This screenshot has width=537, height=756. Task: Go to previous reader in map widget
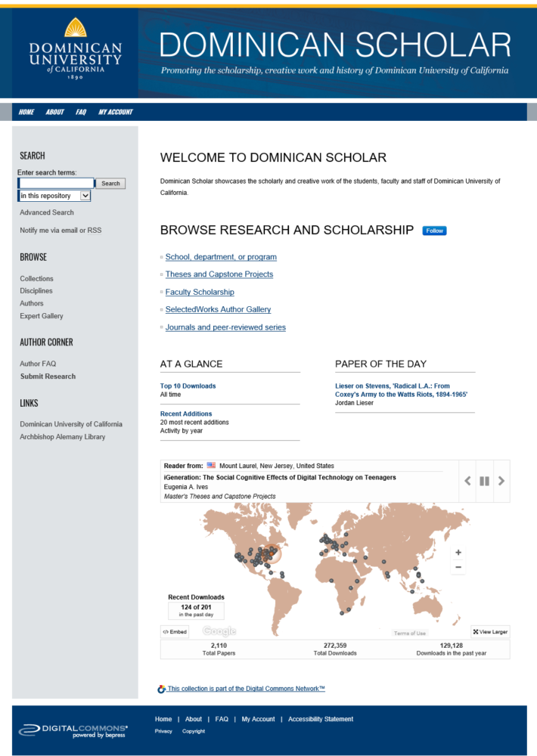point(467,481)
